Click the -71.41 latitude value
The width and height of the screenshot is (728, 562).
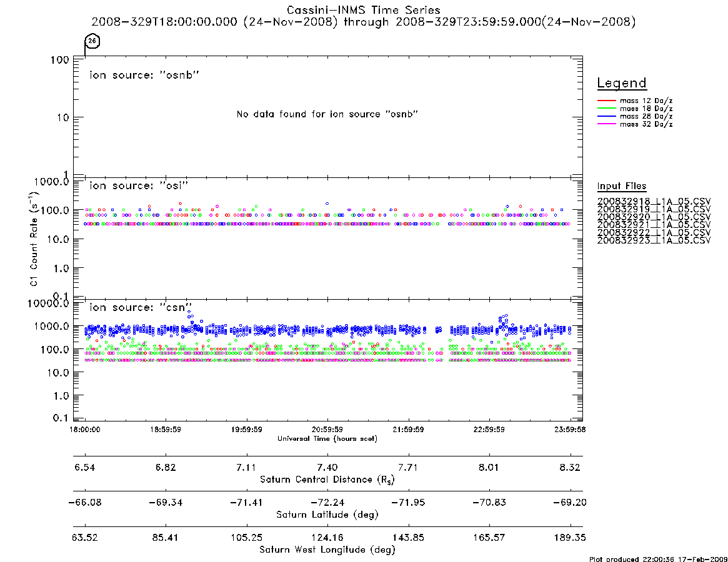247,503
